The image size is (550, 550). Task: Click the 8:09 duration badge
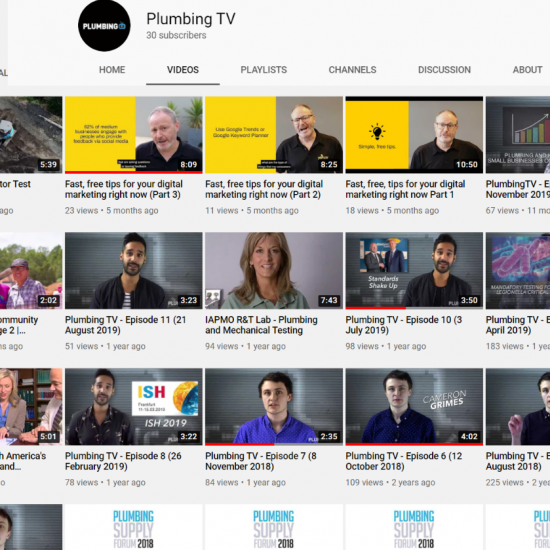189,165
